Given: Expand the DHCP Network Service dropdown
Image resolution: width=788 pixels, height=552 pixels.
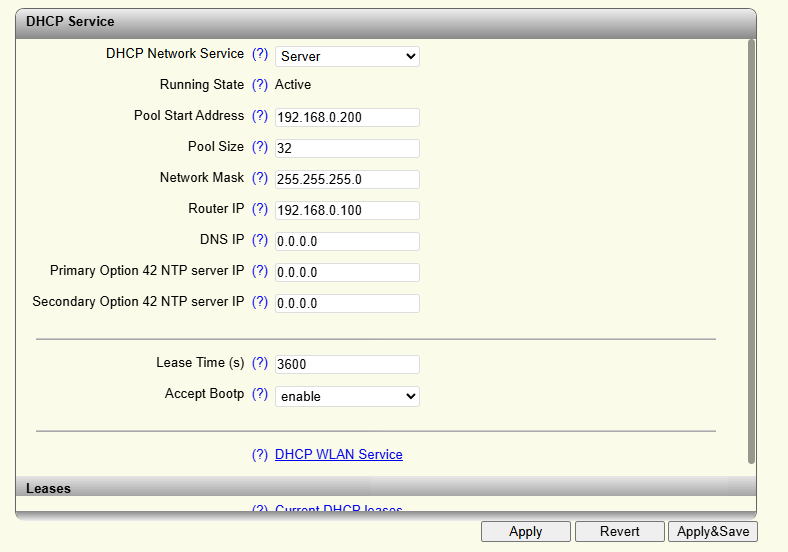Looking at the screenshot, I should tap(347, 56).
